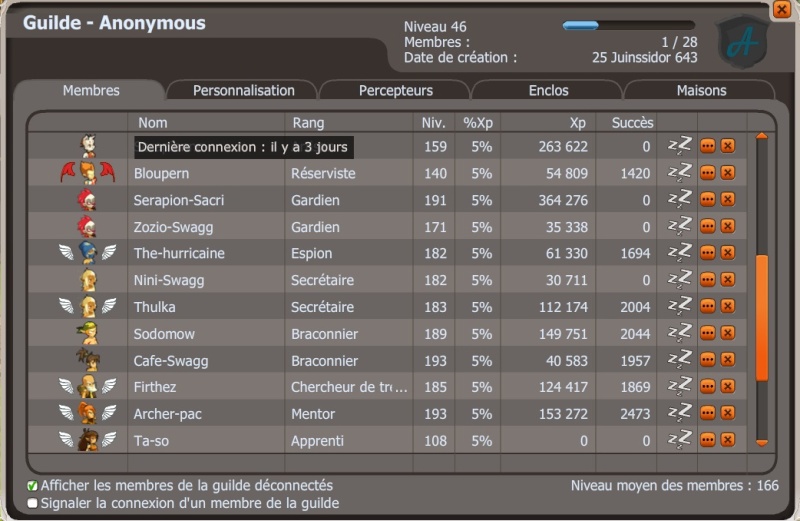Click the Mentor rank of Archer-pac

(x=313, y=414)
